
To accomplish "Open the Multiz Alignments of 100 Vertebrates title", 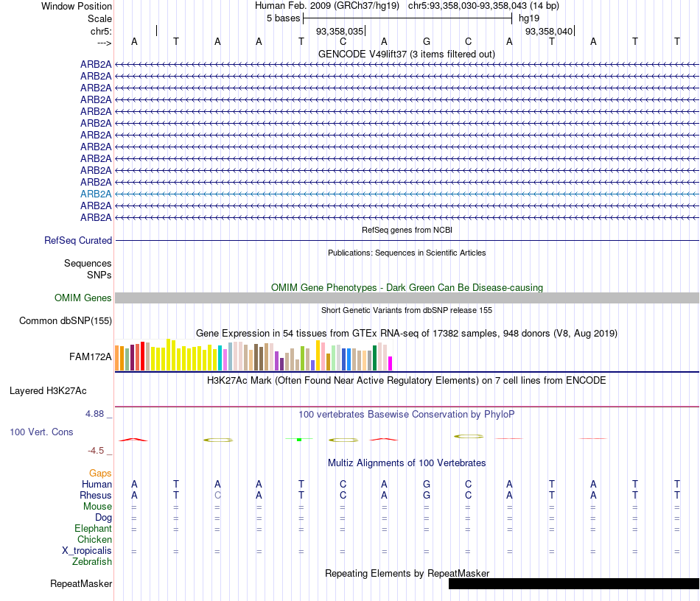I will click(x=407, y=463).
